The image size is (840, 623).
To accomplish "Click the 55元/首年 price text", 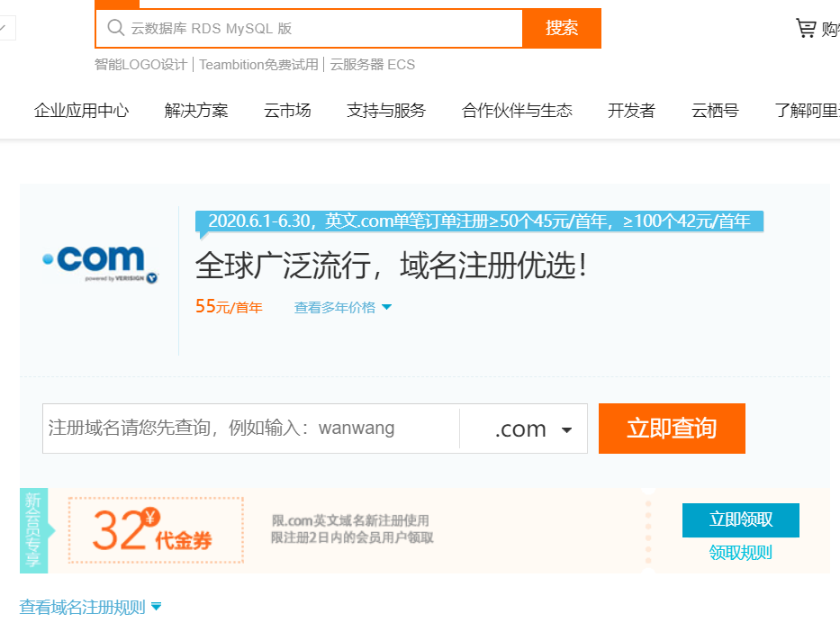I will pos(229,307).
